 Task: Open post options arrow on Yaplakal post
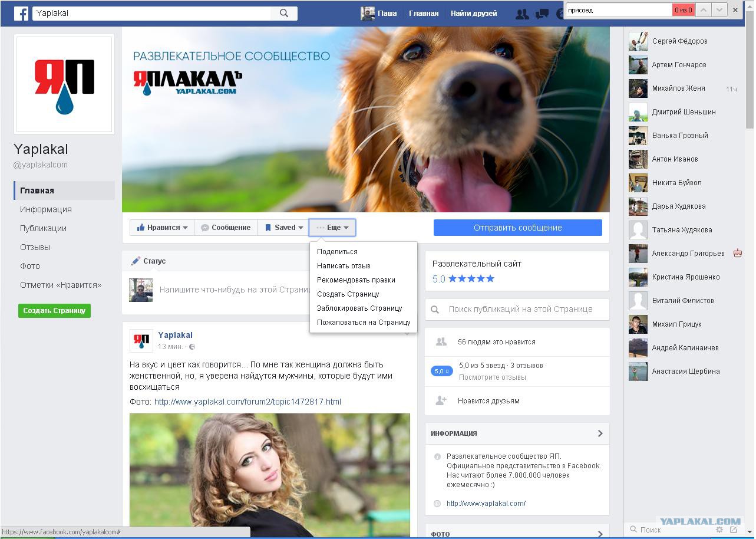coord(407,333)
